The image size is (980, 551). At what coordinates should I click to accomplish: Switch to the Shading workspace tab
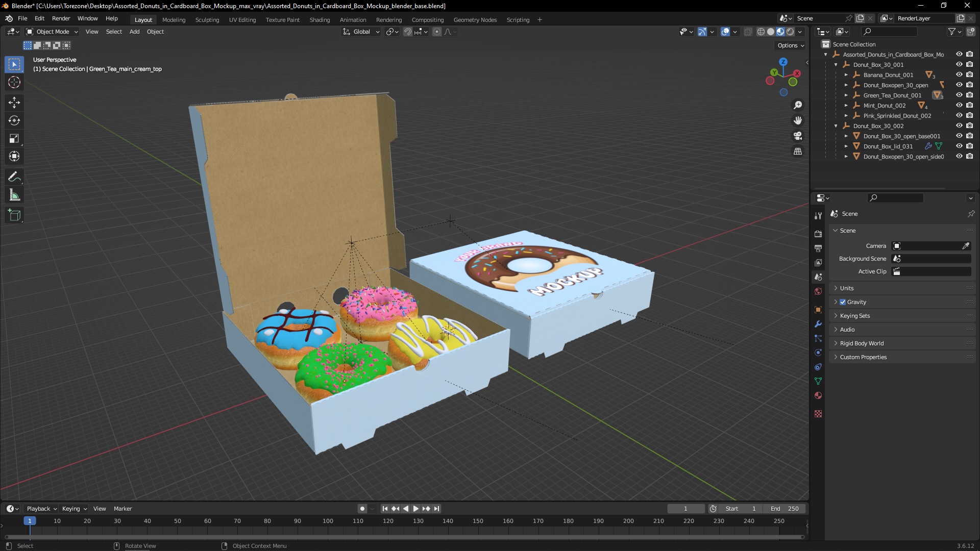coord(320,20)
